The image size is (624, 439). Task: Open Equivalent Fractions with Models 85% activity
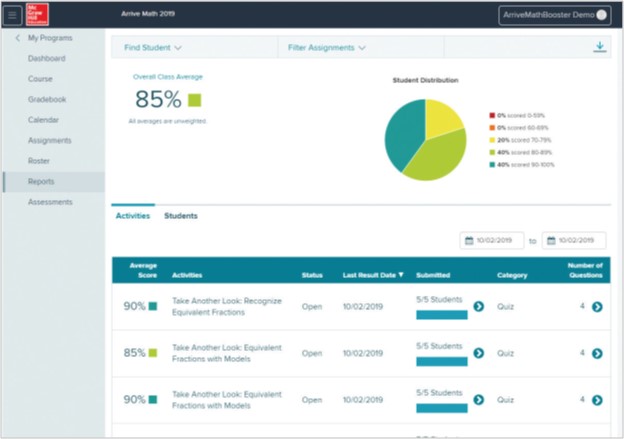227,353
